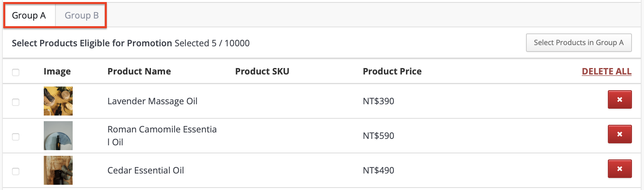644x190 pixels.
Task: Switch to the Group A tab
Action: pyautogui.click(x=29, y=16)
